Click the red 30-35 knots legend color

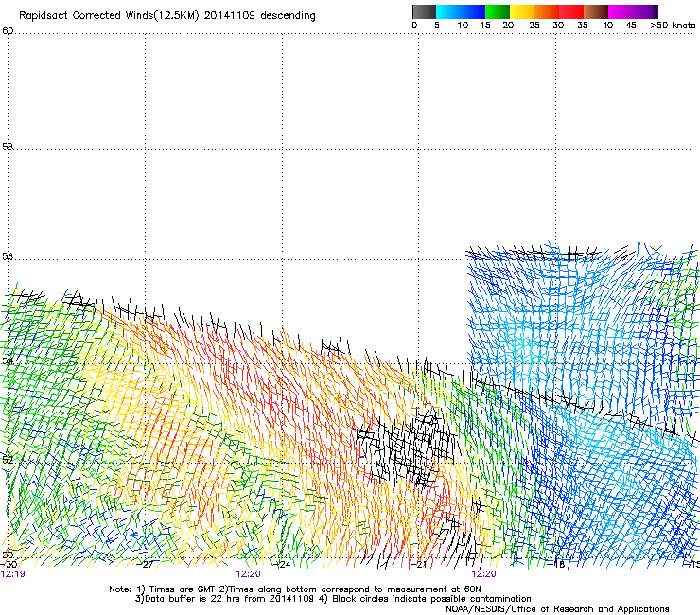coord(571,11)
